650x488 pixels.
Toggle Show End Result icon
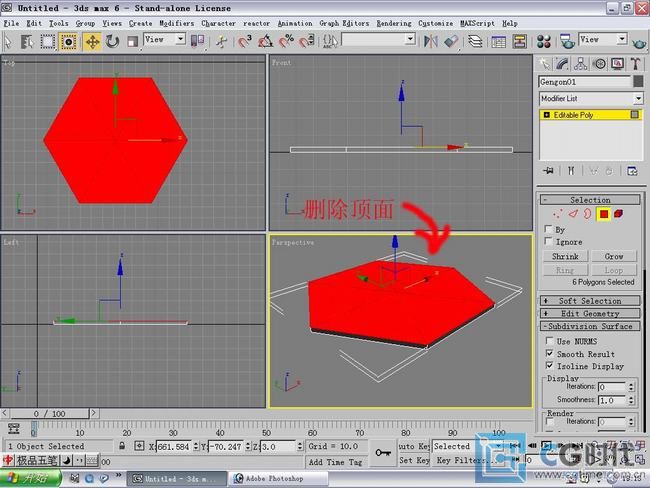[x=571, y=171]
